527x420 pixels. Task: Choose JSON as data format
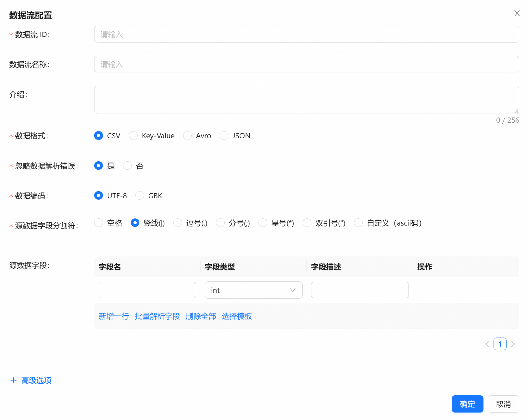click(x=224, y=136)
